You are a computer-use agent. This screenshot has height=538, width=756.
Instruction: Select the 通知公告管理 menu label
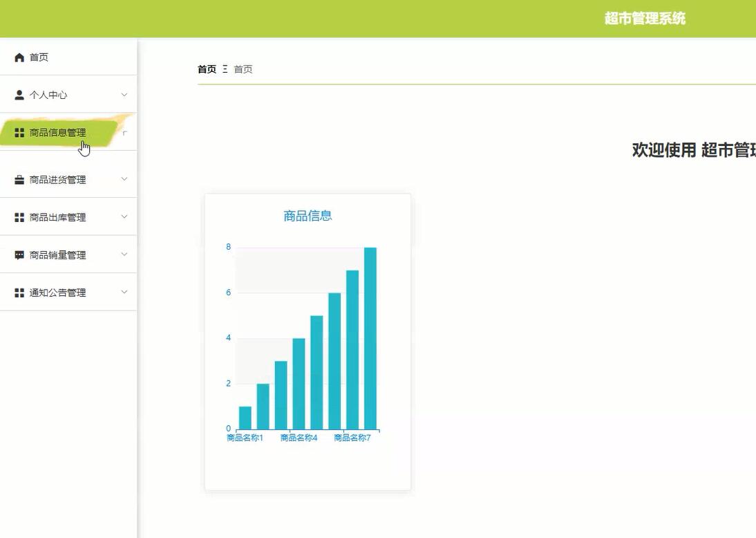57,293
